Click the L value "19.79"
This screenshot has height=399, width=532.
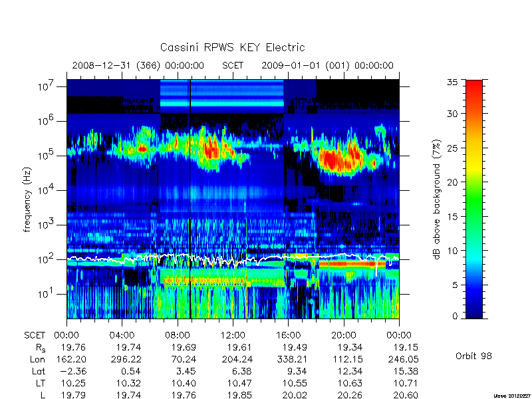(73, 395)
